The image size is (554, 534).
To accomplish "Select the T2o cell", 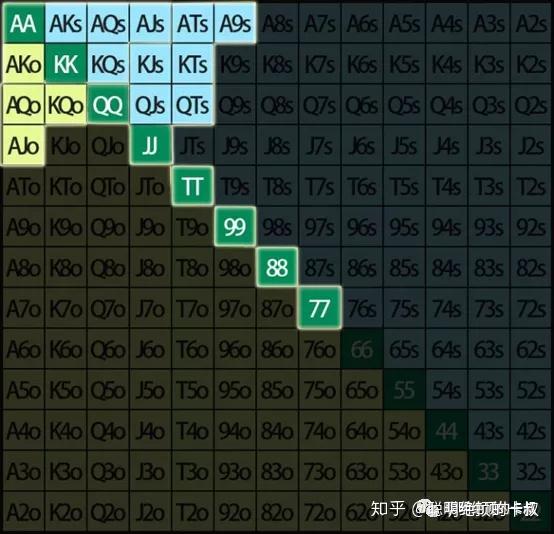I will point(193,512).
